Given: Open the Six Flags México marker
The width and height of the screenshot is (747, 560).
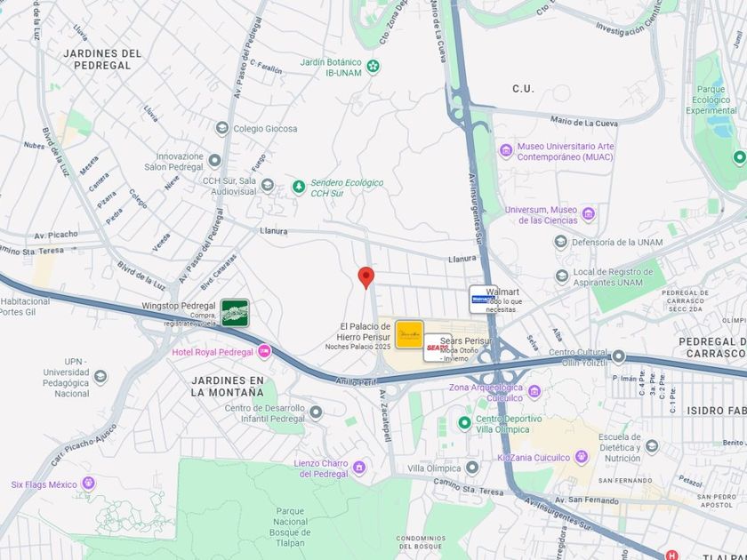Looking at the screenshot, I should tap(88, 484).
